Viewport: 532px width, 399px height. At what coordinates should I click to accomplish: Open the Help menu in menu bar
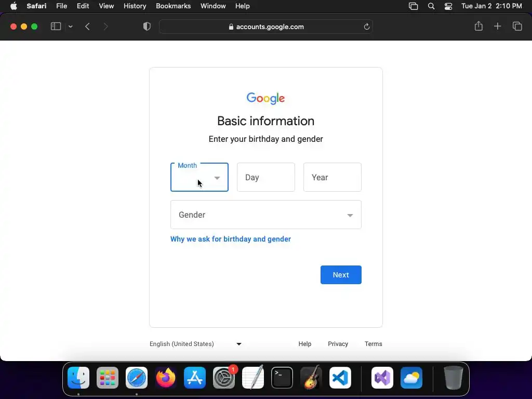(x=242, y=6)
